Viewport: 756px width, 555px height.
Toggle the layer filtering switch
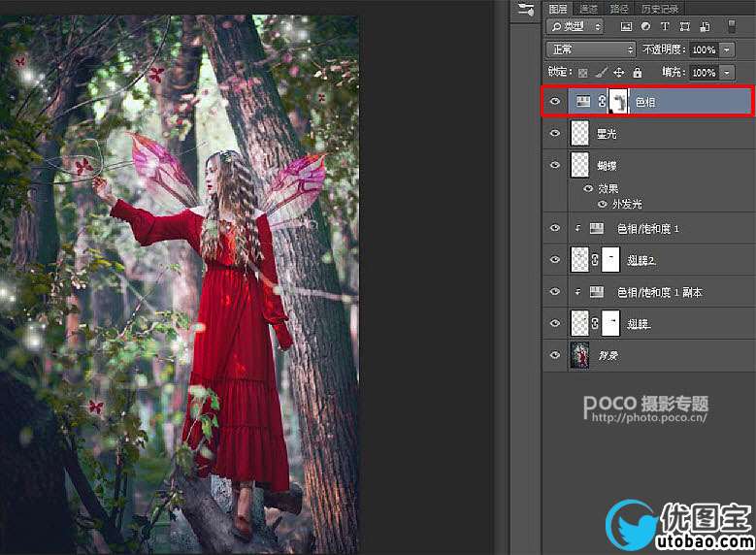[x=732, y=26]
